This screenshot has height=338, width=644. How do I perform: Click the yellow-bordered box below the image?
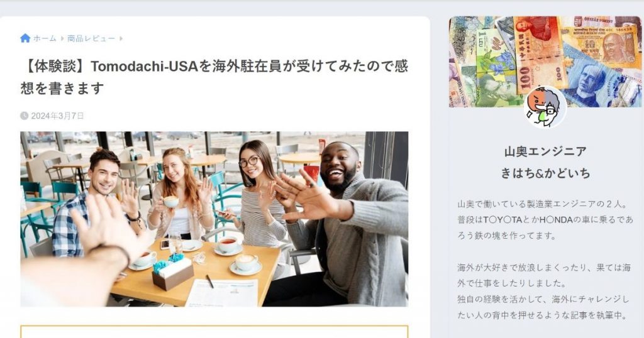(x=214, y=332)
